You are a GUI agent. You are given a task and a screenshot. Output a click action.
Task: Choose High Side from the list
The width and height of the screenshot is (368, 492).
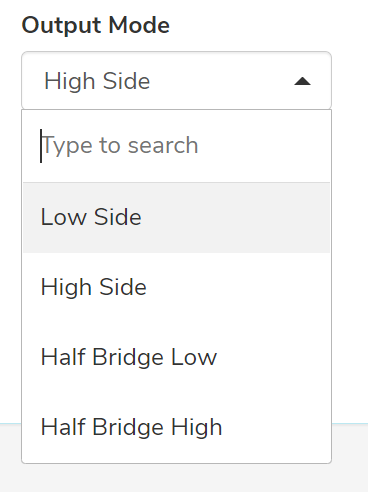click(x=176, y=287)
